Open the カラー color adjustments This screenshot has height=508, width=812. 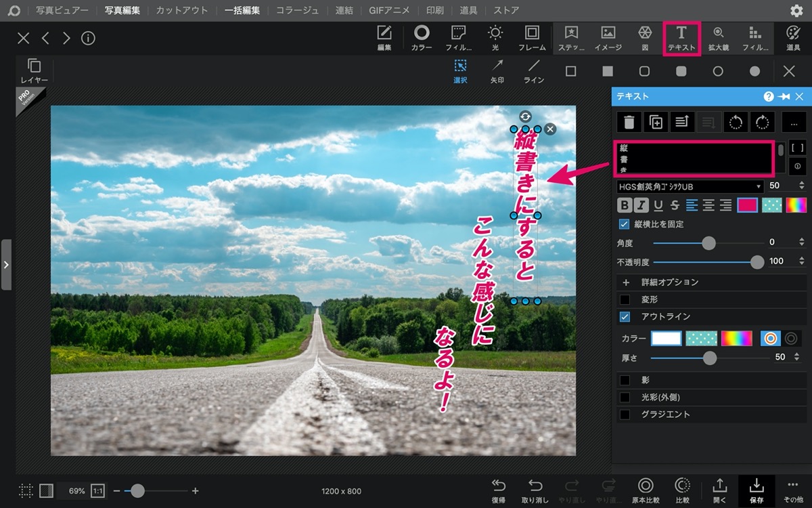click(422, 38)
